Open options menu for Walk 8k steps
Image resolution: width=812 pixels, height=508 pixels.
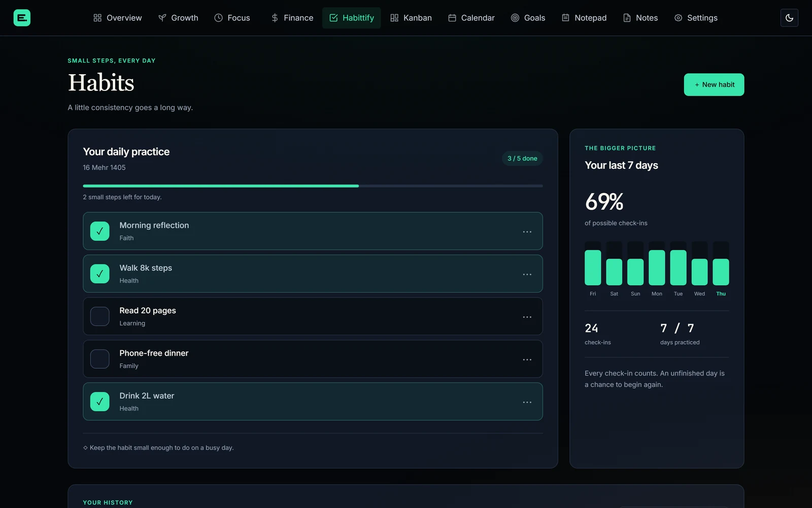point(527,274)
